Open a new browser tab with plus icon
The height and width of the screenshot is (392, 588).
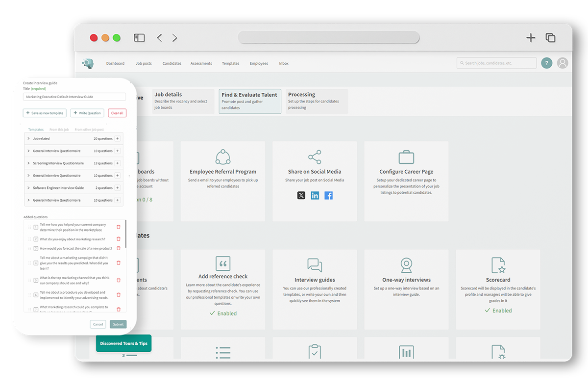[x=531, y=38]
